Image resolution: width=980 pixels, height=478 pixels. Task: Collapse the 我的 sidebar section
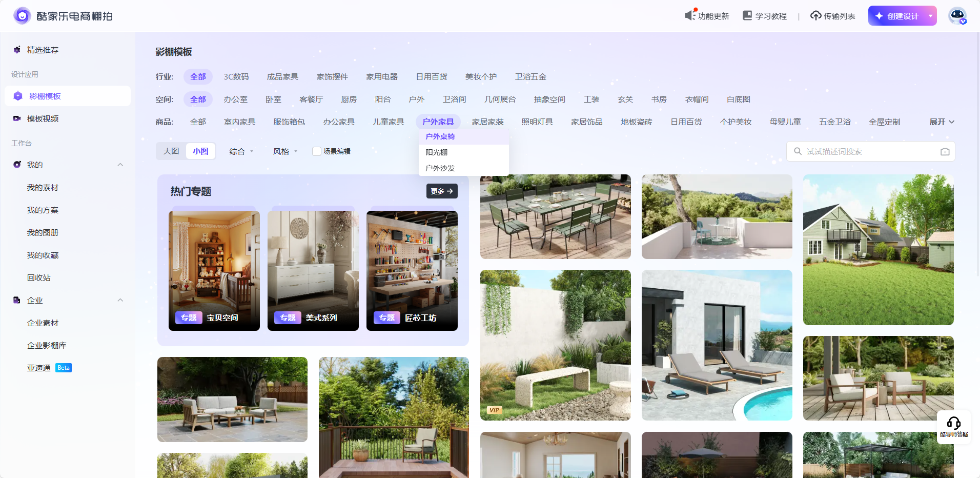click(120, 165)
